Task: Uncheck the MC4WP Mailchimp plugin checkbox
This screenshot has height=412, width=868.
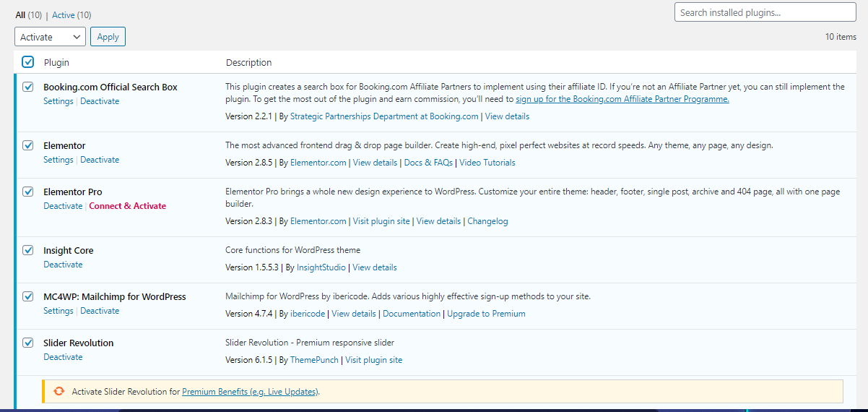Action: coord(27,296)
